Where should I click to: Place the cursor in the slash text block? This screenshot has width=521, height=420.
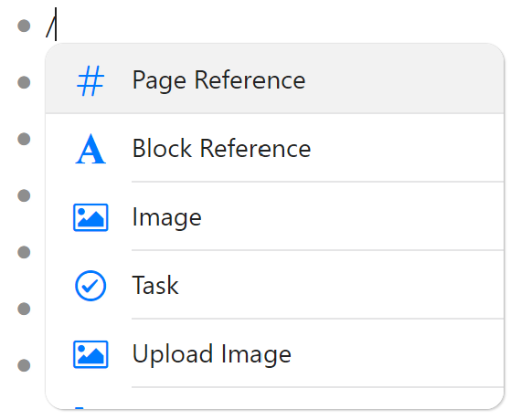tap(51, 26)
